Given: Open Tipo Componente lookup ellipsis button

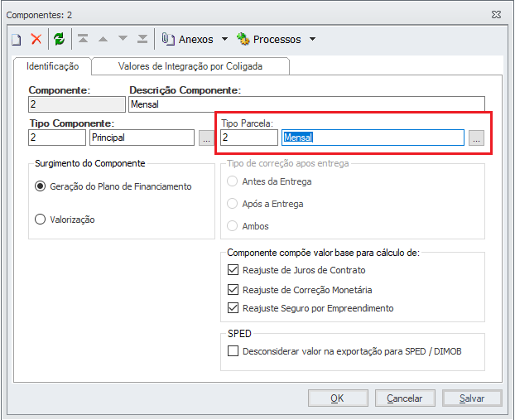Looking at the screenshot, I should click(x=206, y=138).
